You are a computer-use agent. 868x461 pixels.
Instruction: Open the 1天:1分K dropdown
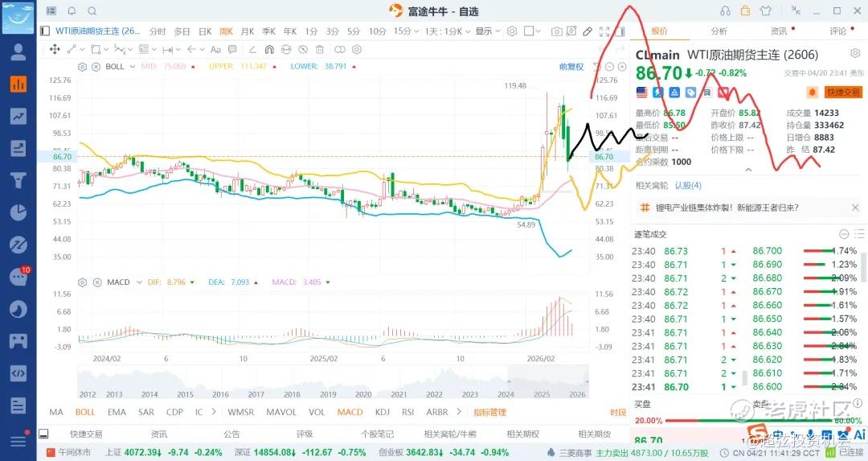(448, 31)
